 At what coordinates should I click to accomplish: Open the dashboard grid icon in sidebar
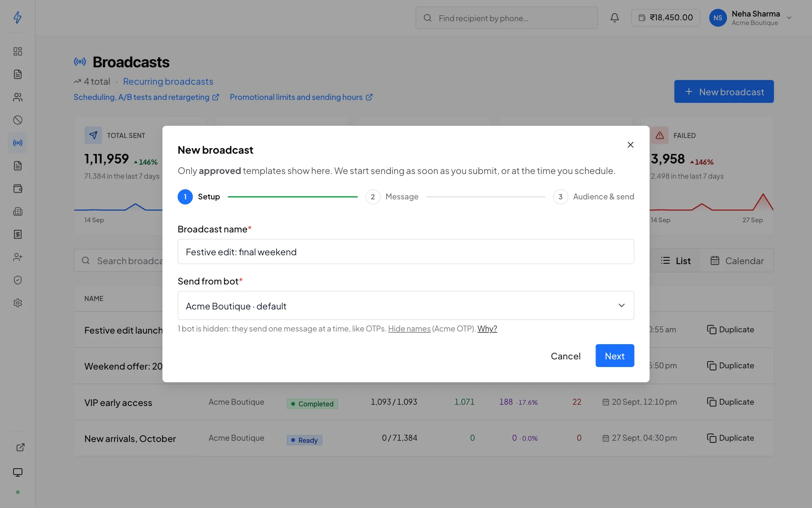click(x=17, y=51)
